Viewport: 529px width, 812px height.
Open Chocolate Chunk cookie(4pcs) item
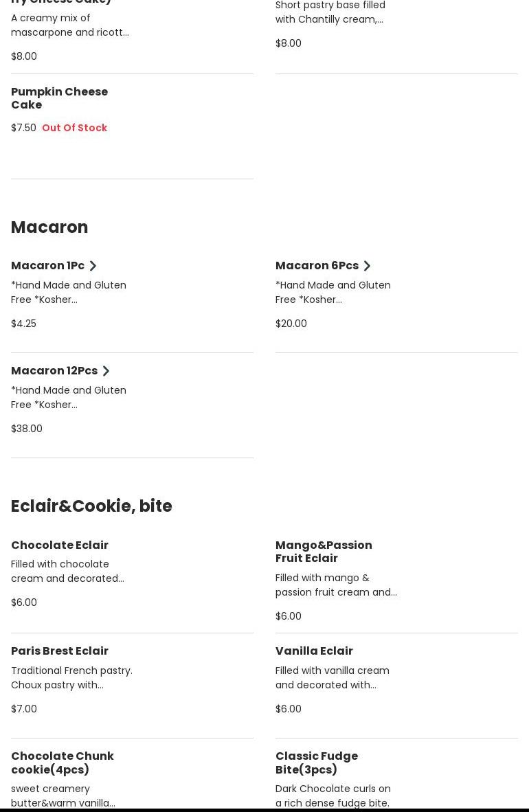[x=63, y=763]
